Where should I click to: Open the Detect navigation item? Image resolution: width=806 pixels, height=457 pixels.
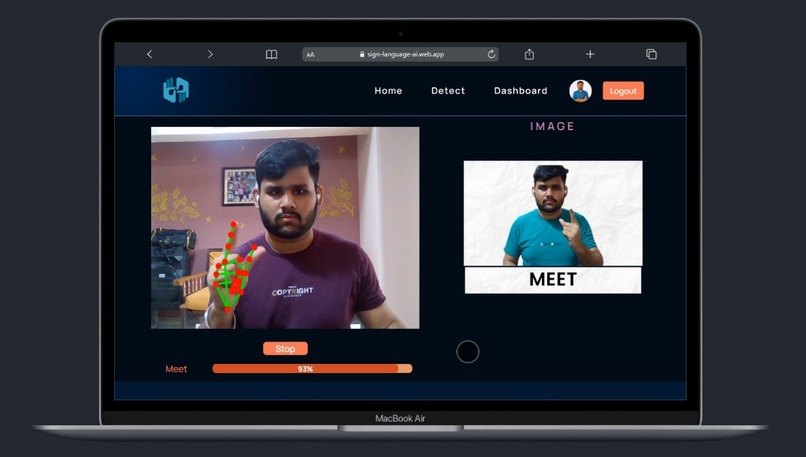pos(448,90)
